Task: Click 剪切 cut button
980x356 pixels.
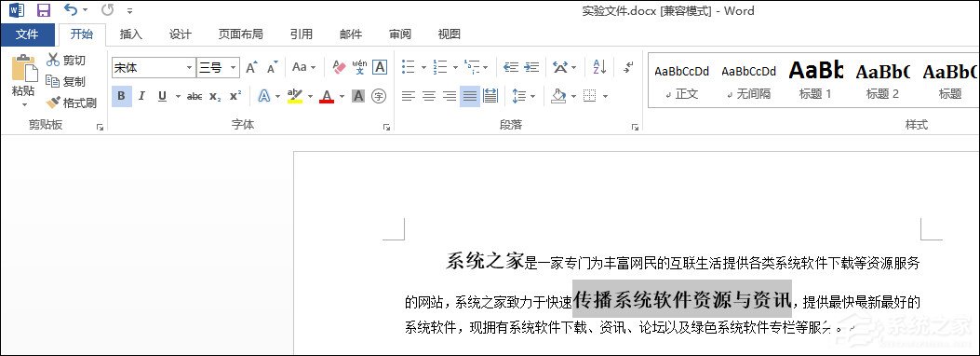Action: pyautogui.click(x=66, y=60)
